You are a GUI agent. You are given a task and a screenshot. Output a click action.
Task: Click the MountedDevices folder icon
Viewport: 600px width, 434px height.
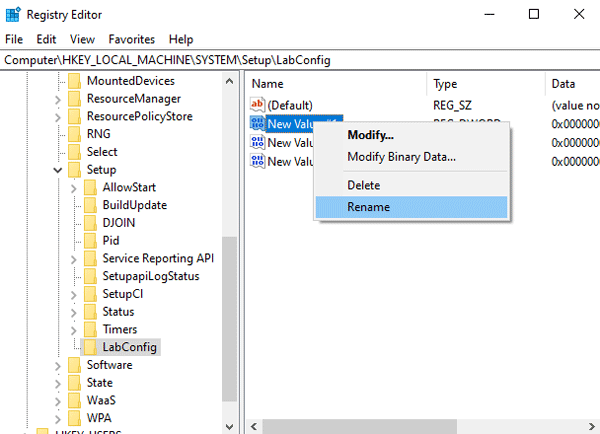74,81
